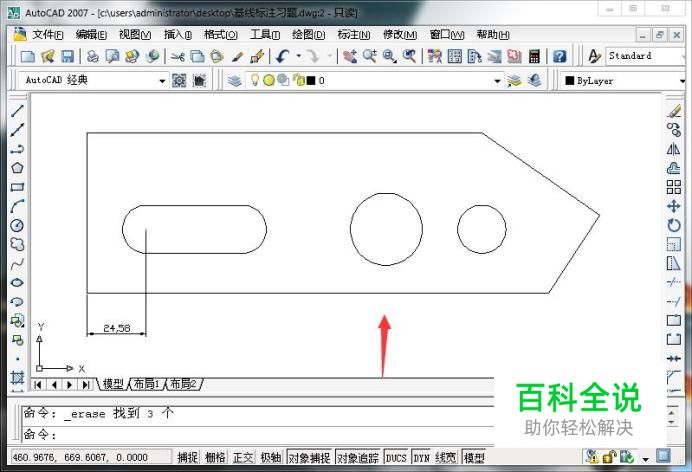The width and height of the screenshot is (692, 472).
Task: Click the Trim tool
Action: coord(673,282)
